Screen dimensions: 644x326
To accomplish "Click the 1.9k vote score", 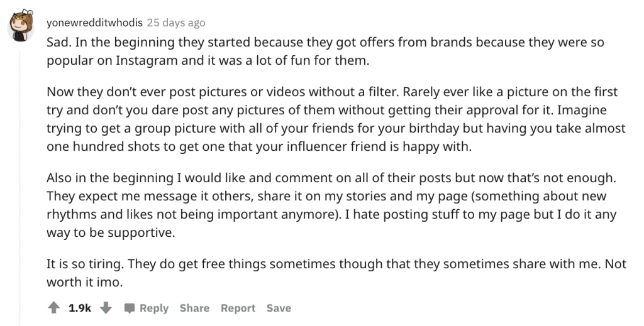I will [80, 308].
